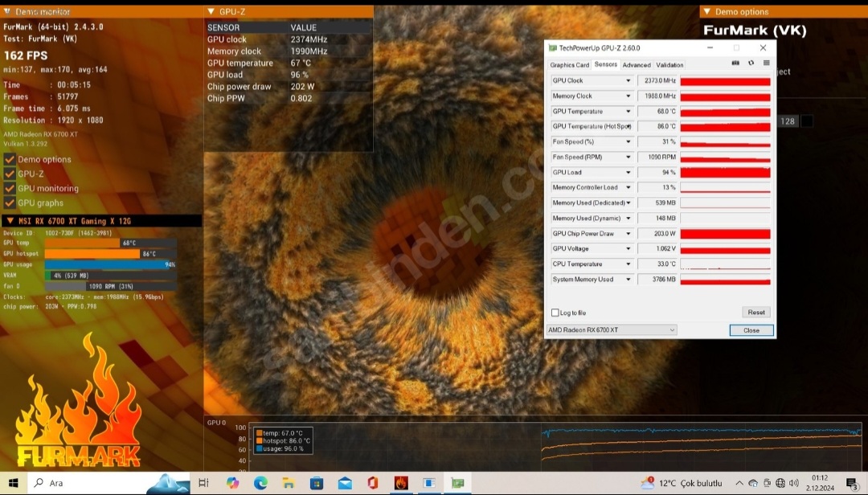
Task: Click the 128 value box in Demo options
Action: pyautogui.click(x=788, y=121)
